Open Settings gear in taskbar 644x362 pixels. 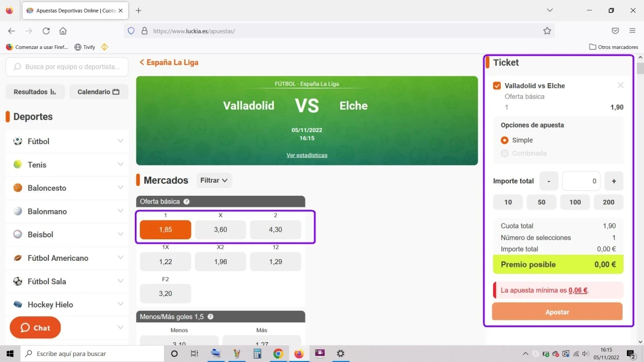tap(341, 353)
